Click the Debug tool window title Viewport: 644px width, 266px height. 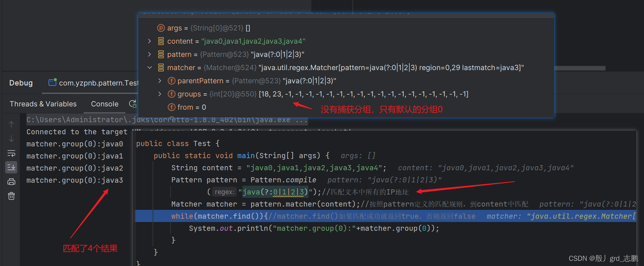[x=21, y=83]
